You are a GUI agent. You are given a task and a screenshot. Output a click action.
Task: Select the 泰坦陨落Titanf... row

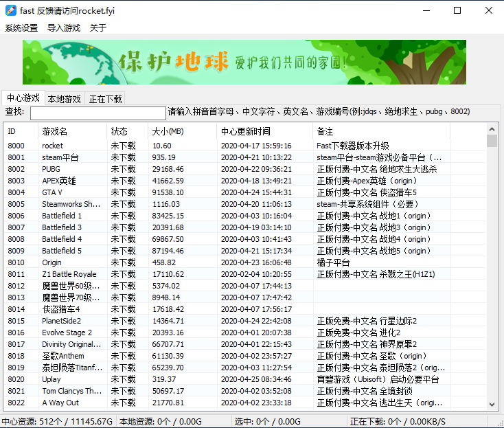(245, 368)
